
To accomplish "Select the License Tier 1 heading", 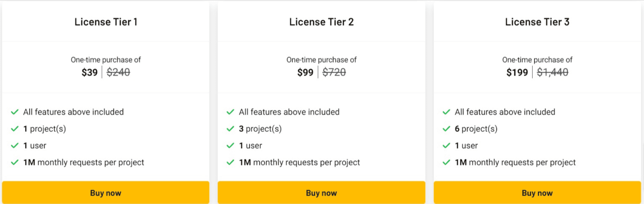I will click(x=106, y=22).
